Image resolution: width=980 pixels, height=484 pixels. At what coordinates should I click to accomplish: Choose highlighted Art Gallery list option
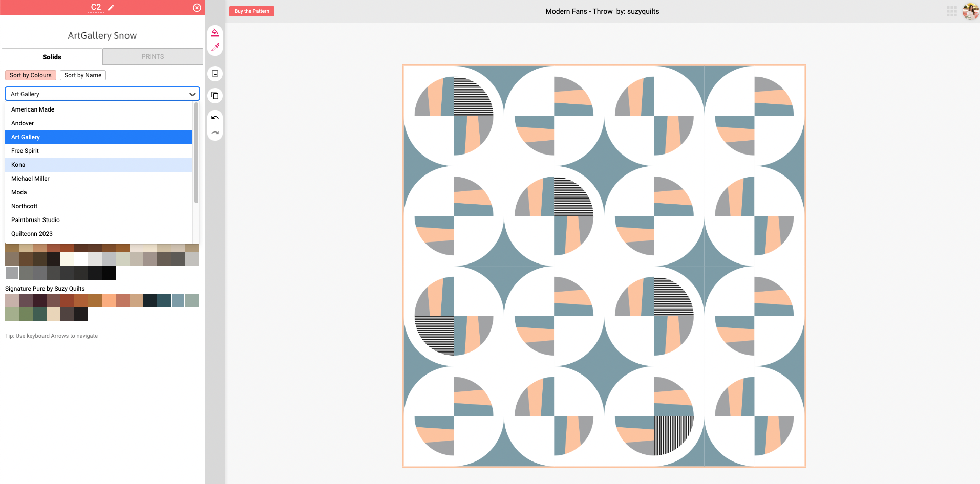[98, 137]
